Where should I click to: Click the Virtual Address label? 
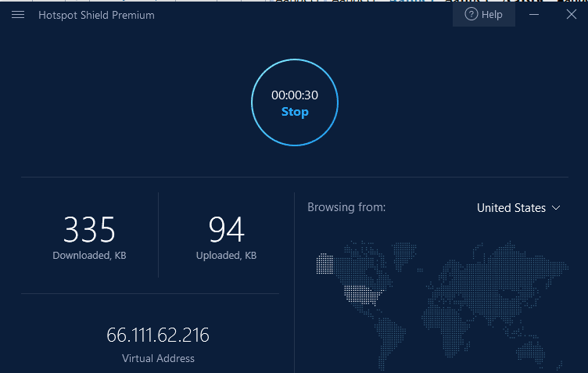click(158, 358)
